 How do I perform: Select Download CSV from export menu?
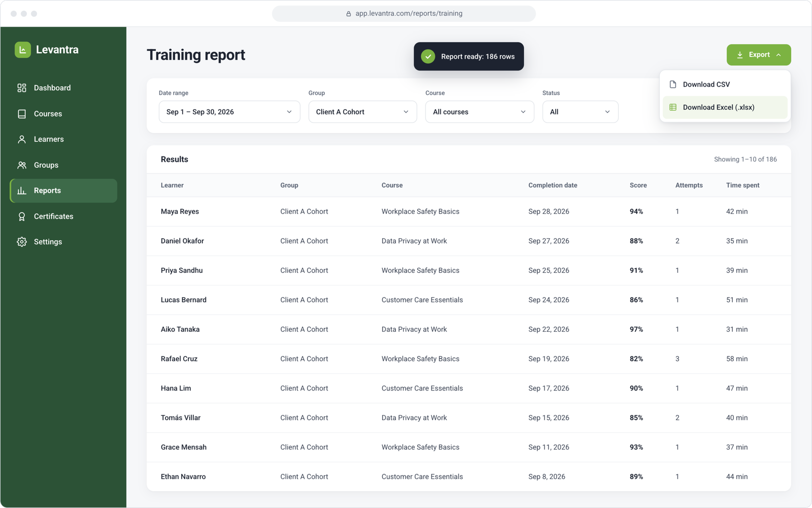tap(725, 84)
